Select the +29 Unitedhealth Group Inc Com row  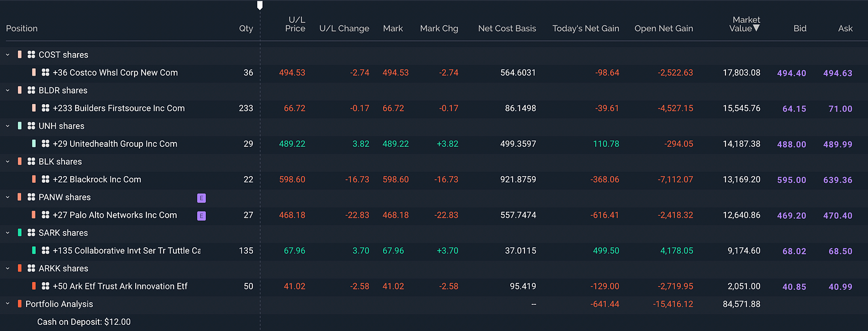(x=434, y=144)
